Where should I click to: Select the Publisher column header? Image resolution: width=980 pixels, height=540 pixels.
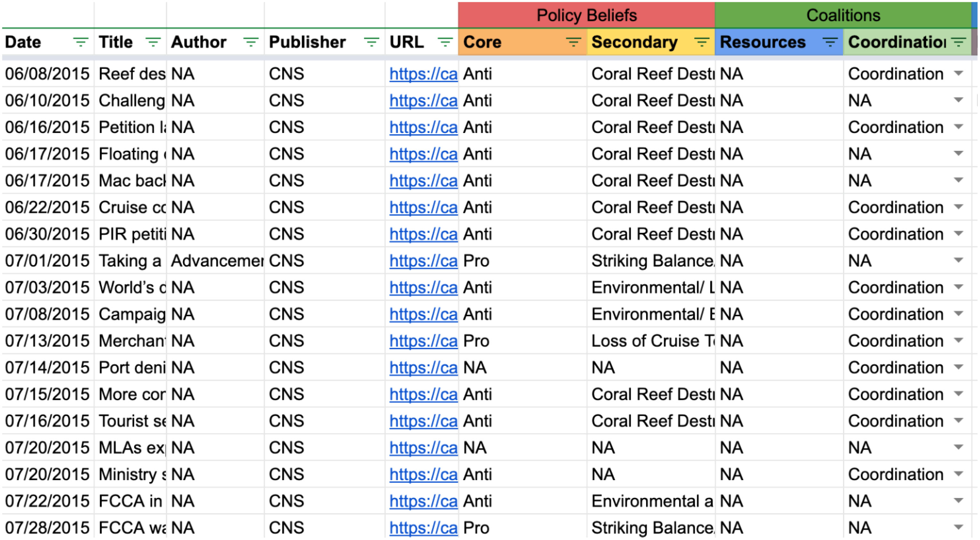click(325, 42)
